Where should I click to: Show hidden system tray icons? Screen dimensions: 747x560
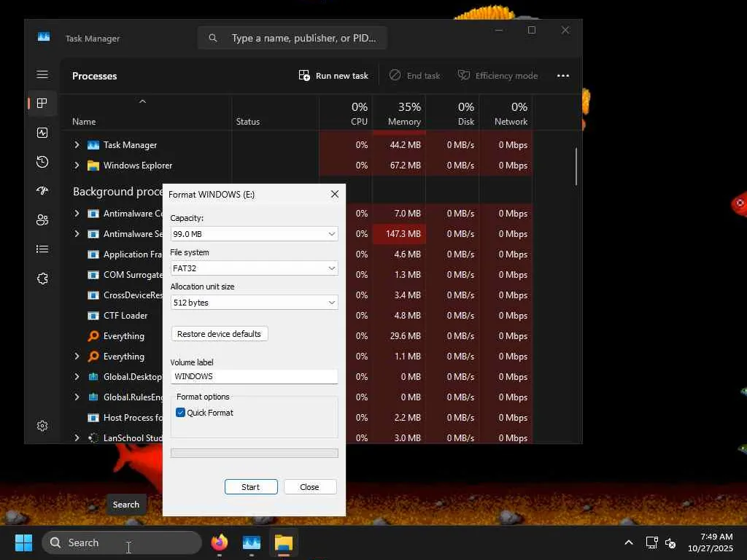pyautogui.click(x=629, y=542)
